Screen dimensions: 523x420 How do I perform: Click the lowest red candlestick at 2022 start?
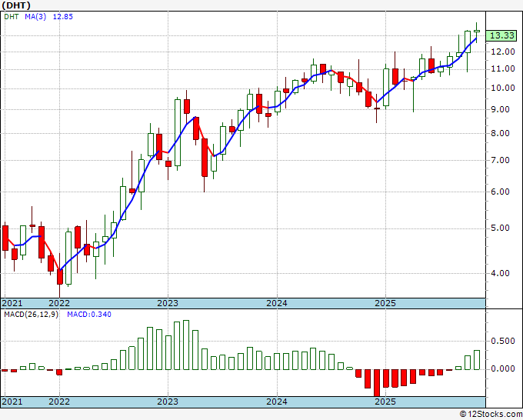pos(60,277)
